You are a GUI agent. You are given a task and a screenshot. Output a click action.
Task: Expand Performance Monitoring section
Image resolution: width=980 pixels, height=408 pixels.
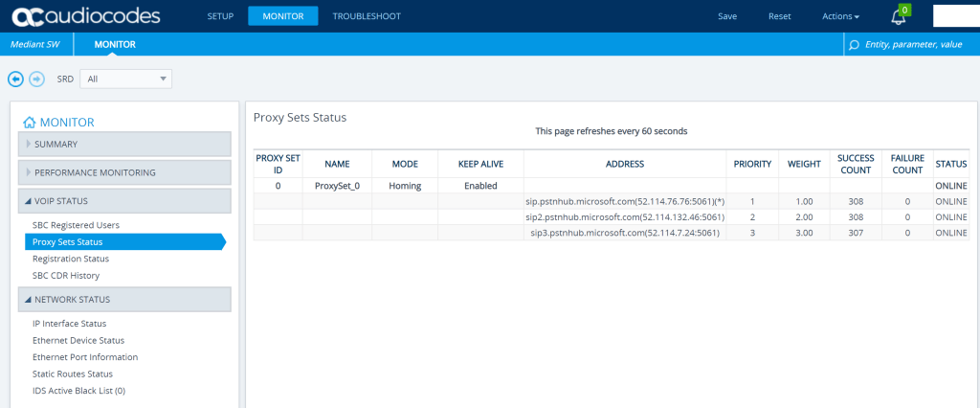click(124, 172)
